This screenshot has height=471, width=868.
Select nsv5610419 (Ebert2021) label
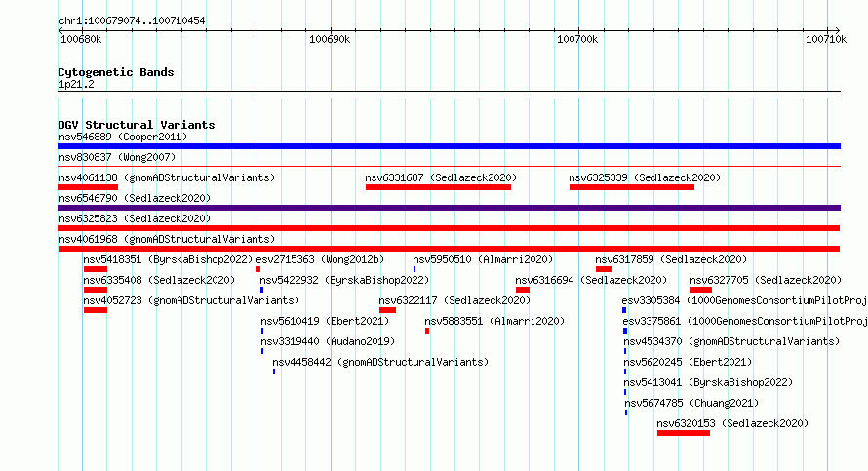coord(325,321)
